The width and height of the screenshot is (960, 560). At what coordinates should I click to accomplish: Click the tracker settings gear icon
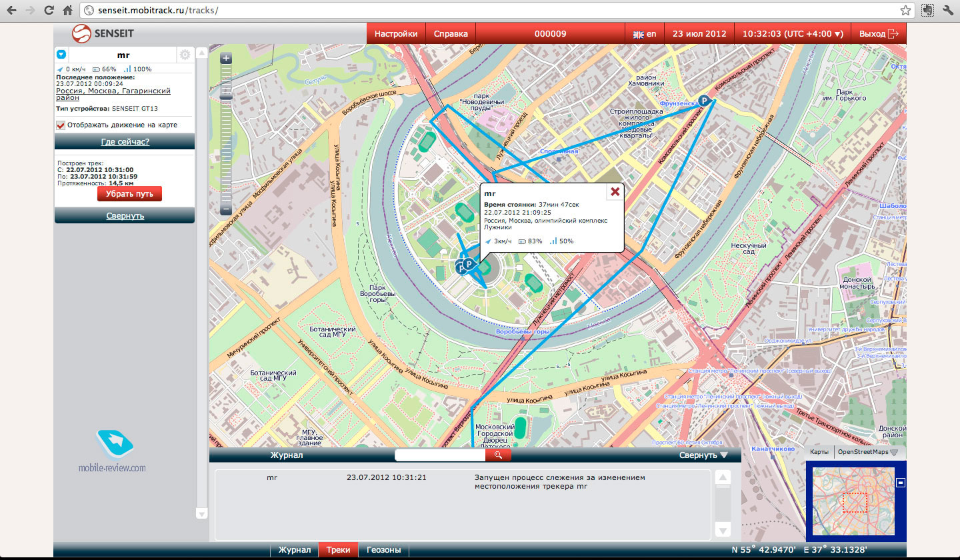pos(185,55)
